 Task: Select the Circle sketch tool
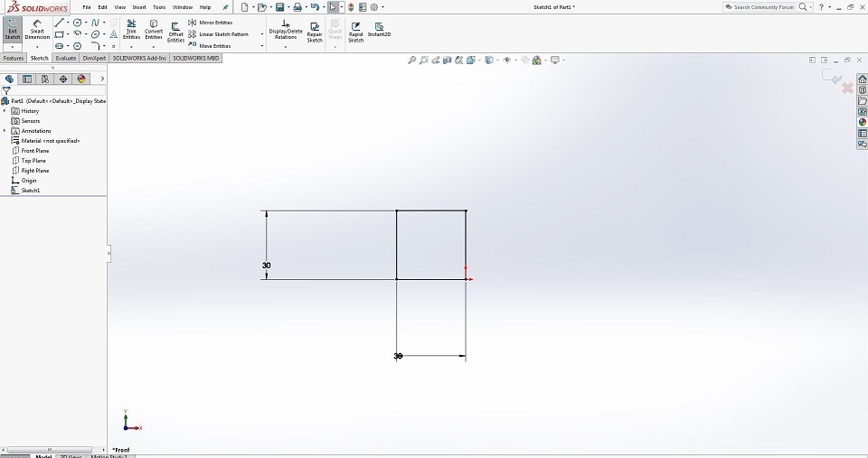[x=78, y=23]
